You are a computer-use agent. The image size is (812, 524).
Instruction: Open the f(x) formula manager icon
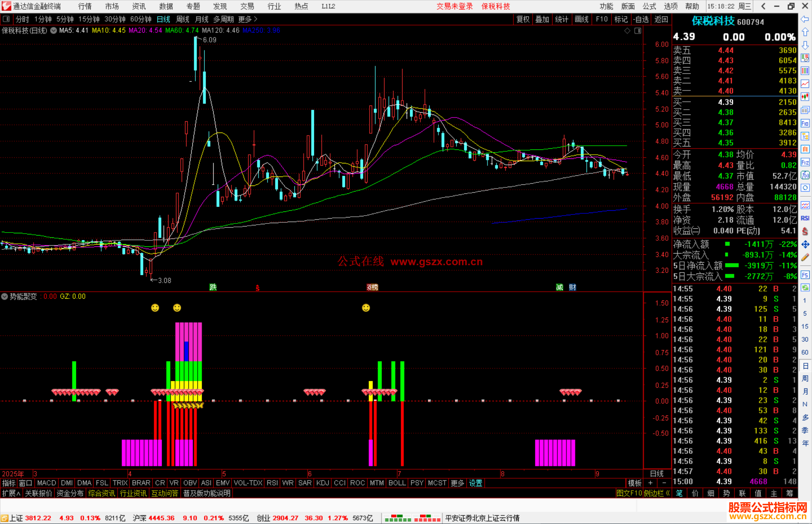[x=805, y=175]
